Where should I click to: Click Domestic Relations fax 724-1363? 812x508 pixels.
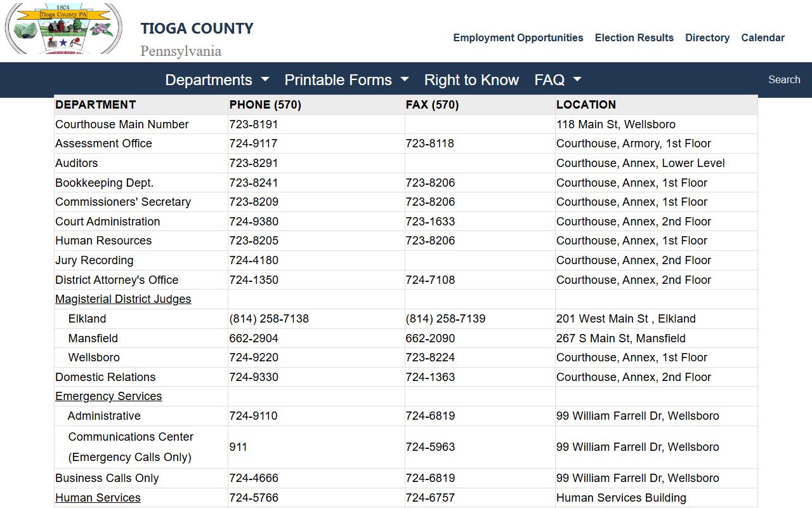[x=430, y=377]
